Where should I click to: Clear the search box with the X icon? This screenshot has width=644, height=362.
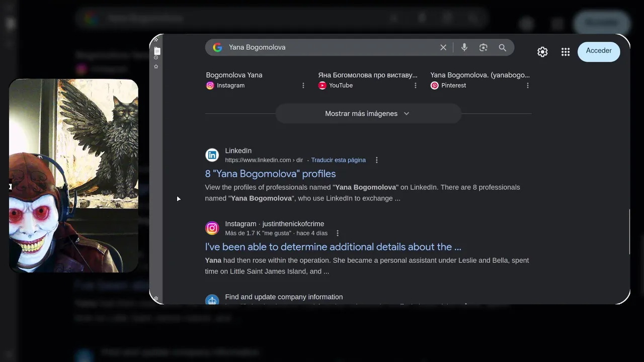[x=443, y=47]
